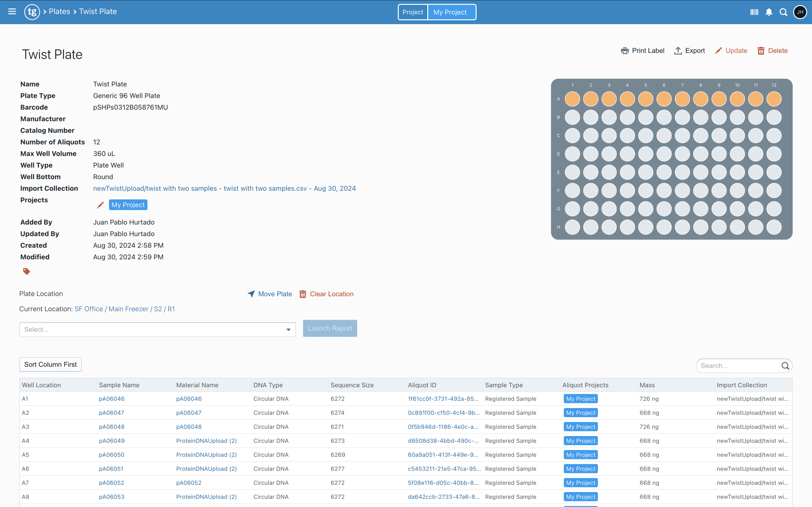Open the hamburger menu

[12, 12]
